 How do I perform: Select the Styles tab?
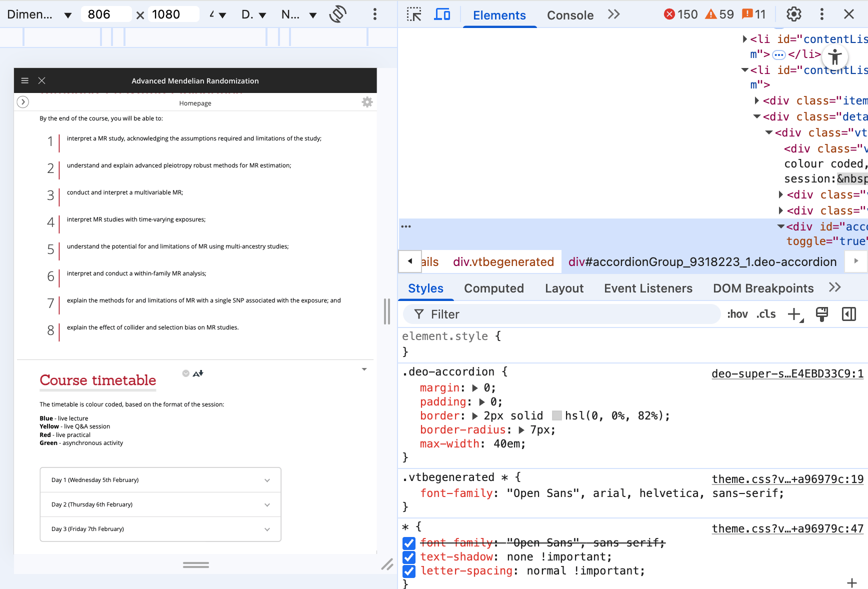click(425, 288)
